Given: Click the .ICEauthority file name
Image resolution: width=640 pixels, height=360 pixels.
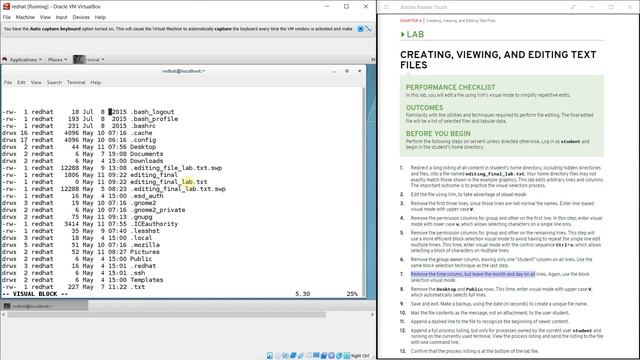Looking at the screenshot, I should pyautogui.click(x=154, y=224).
